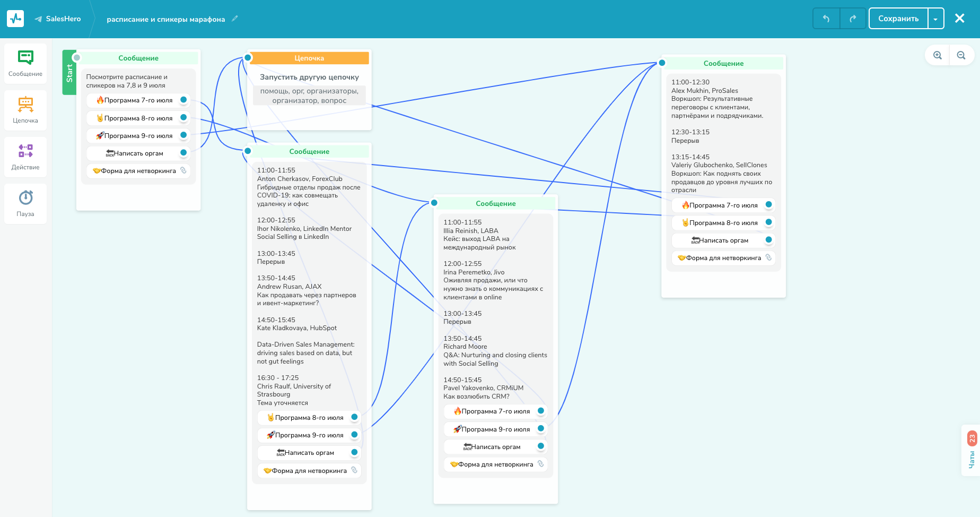The image size is (980, 517).
Task: Click connector dot of Программа 7-го июля in Alex Mukhin block
Action: click(x=768, y=204)
